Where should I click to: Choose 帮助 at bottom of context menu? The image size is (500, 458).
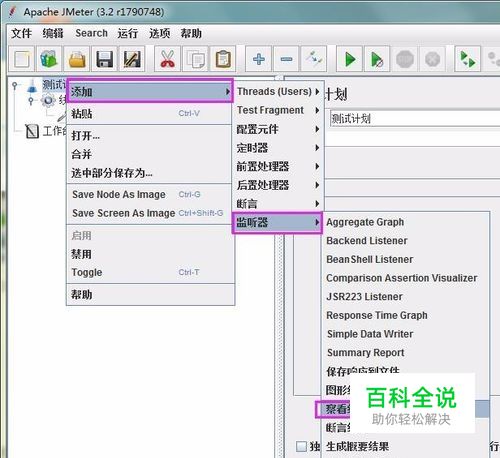click(x=150, y=294)
